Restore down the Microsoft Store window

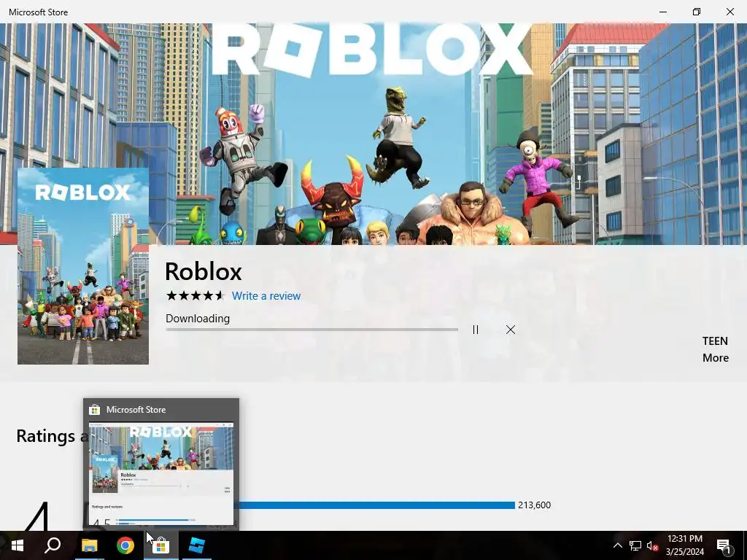(x=697, y=12)
